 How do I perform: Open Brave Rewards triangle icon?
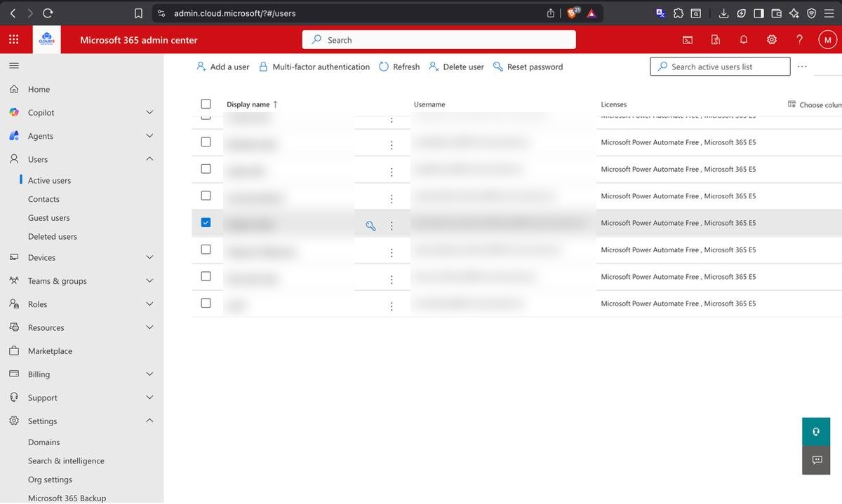(592, 13)
